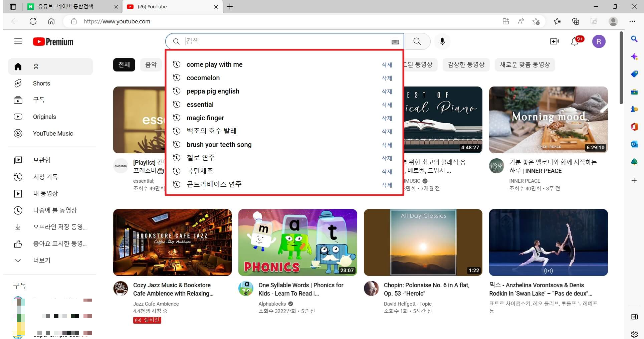Open the Settings and more browser menu
This screenshot has height=339, width=644.
(633, 21)
